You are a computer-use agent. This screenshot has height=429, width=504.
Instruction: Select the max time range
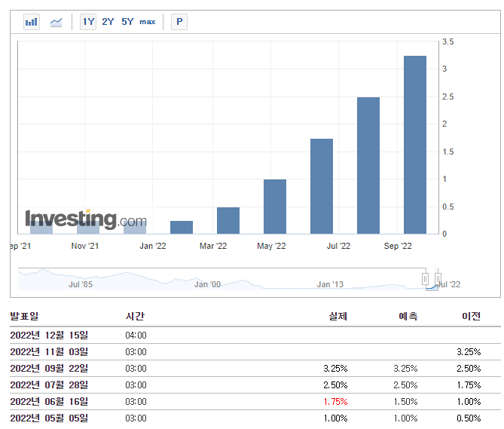(148, 22)
